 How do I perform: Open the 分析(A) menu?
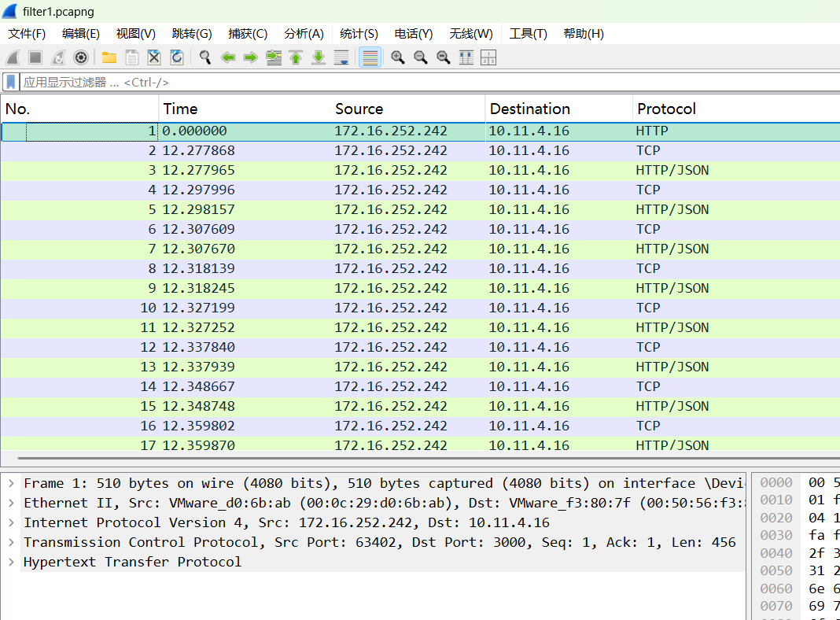tap(304, 34)
